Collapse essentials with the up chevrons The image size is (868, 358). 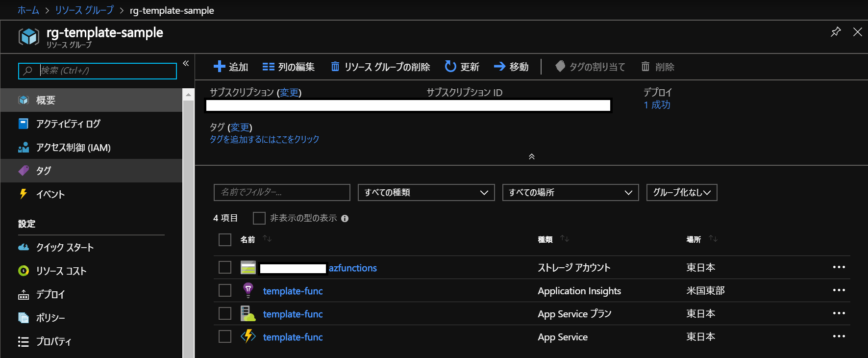click(x=532, y=156)
